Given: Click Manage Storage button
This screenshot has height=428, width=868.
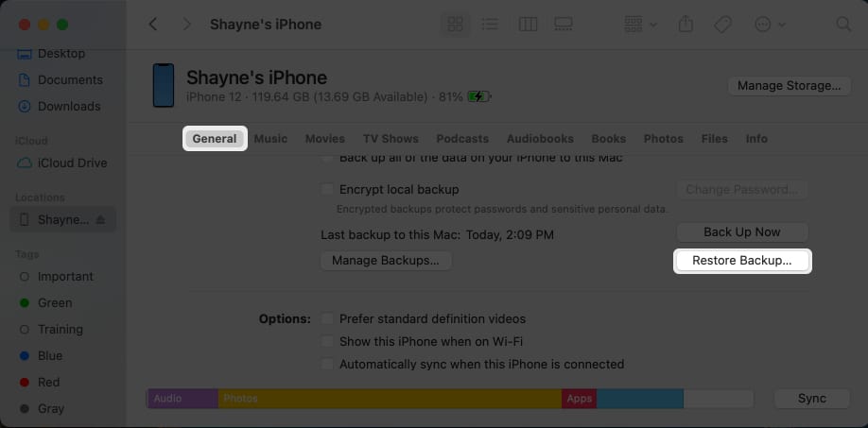Looking at the screenshot, I should point(789,86).
